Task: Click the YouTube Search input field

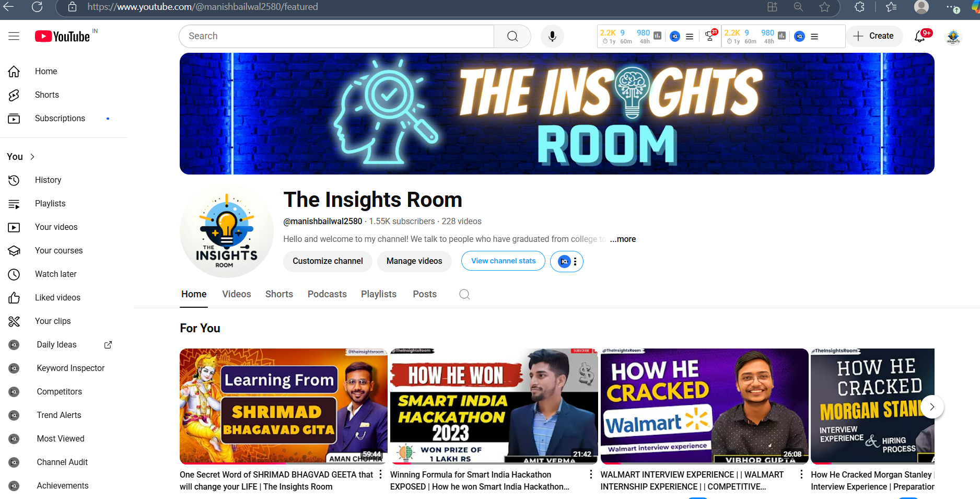Action: [x=337, y=36]
